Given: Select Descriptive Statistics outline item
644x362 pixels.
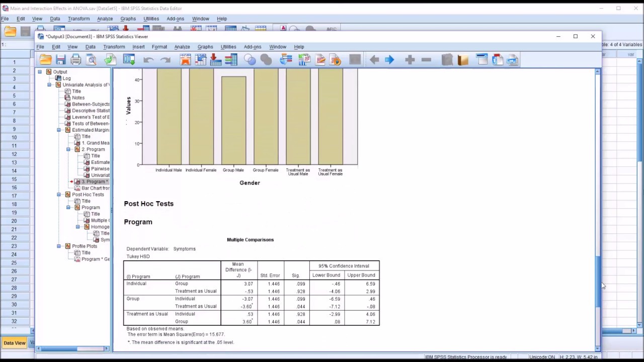Looking at the screenshot, I should tap(86, 111).
